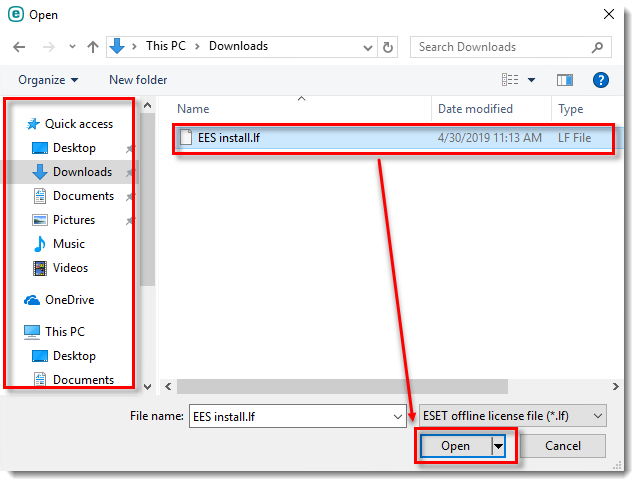
Task: Select Downloads in the address path
Action: [238, 46]
